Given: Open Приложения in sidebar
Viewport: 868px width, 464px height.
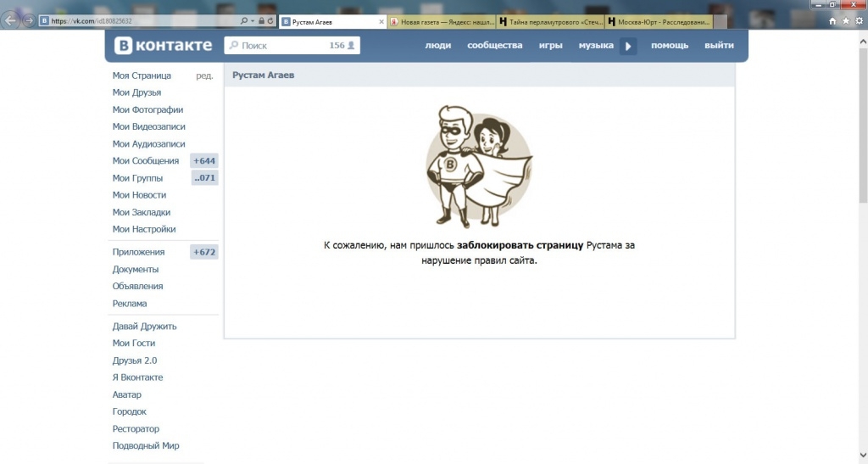Looking at the screenshot, I should [x=138, y=252].
